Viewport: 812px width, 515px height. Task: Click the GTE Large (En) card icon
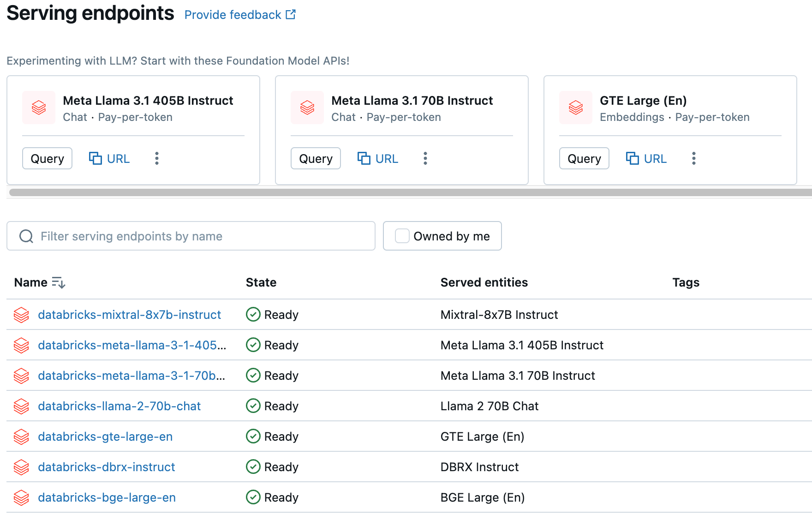(576, 108)
